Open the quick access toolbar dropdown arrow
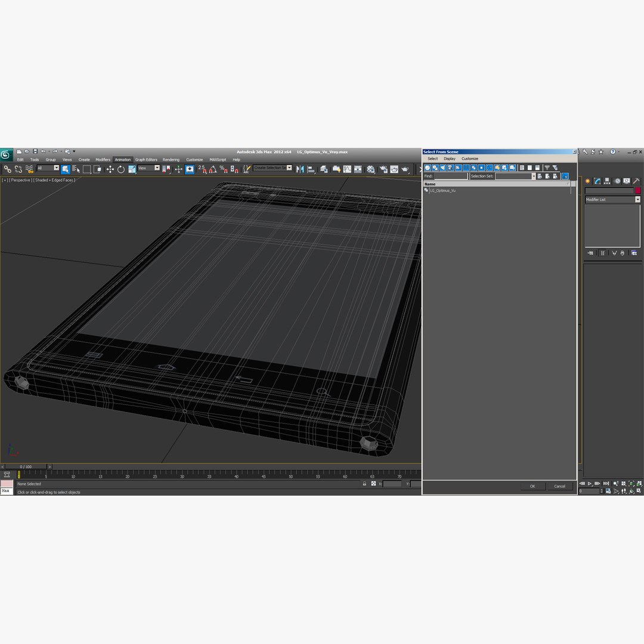 [74, 151]
